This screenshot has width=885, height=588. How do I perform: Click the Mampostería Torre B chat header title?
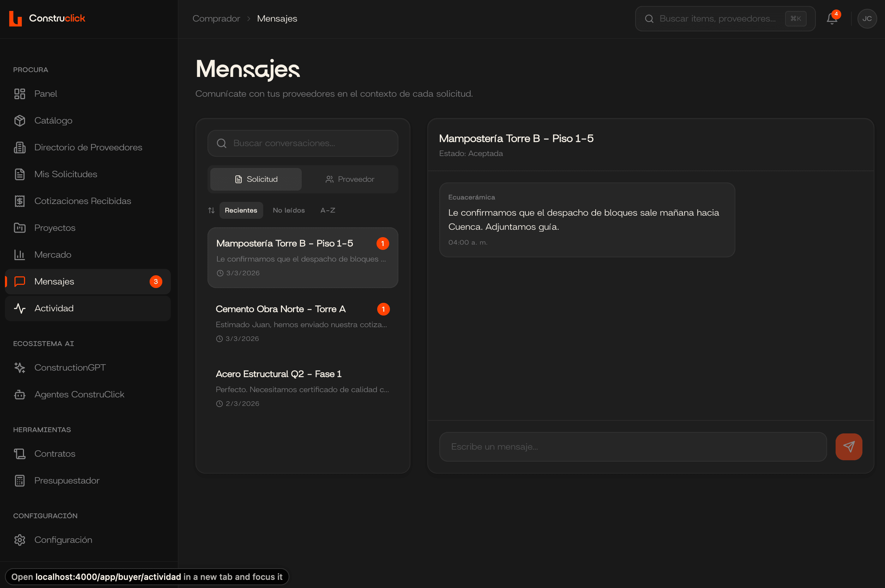(x=516, y=138)
